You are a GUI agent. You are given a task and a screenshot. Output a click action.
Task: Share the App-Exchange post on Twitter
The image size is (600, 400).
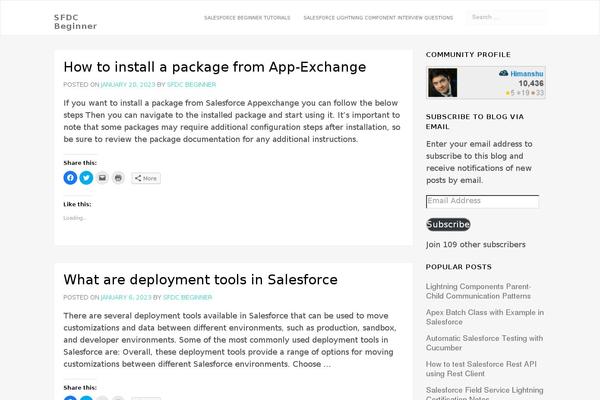tap(86, 178)
